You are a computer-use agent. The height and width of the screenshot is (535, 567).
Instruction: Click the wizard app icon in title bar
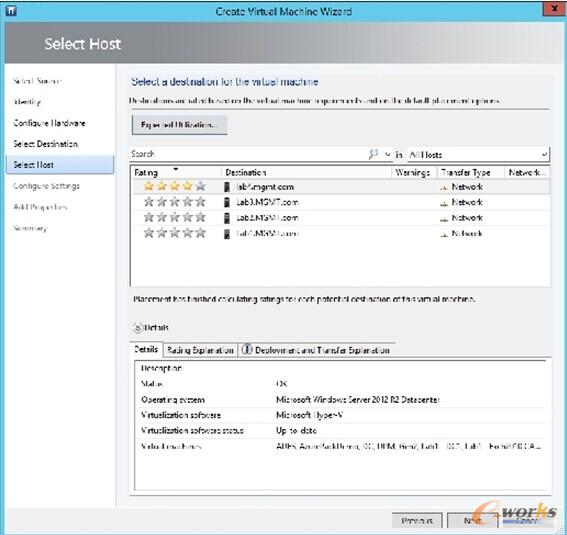point(11,11)
